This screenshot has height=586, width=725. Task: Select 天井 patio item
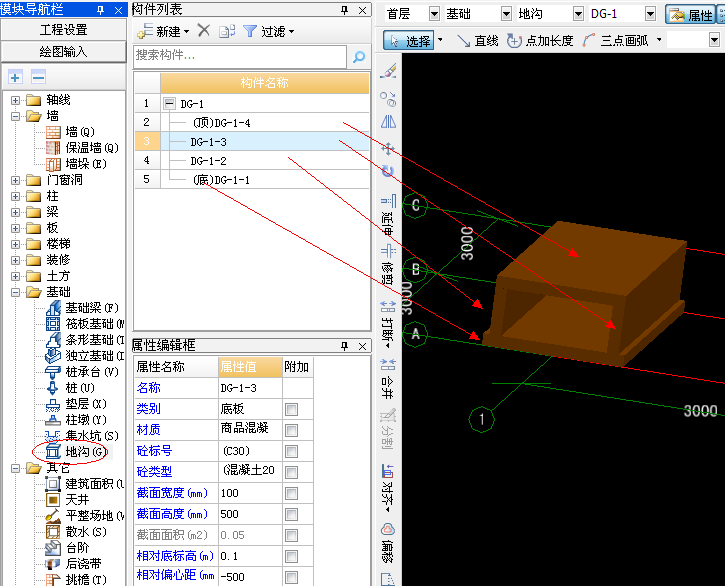pos(68,500)
